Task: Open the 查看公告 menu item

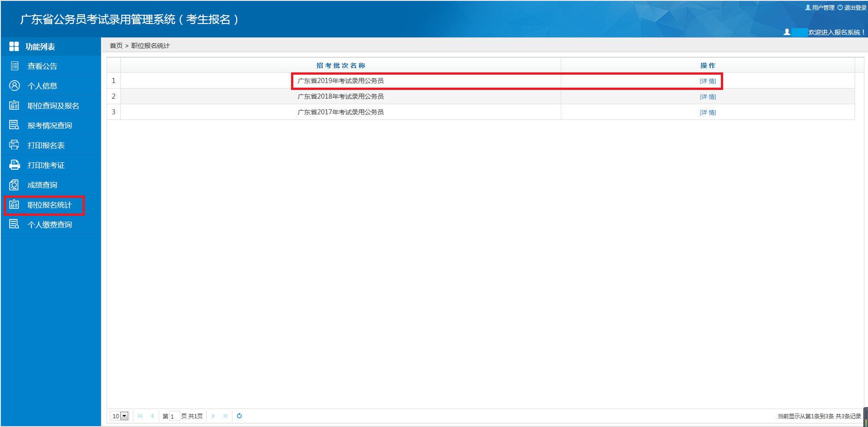Action: click(51, 66)
